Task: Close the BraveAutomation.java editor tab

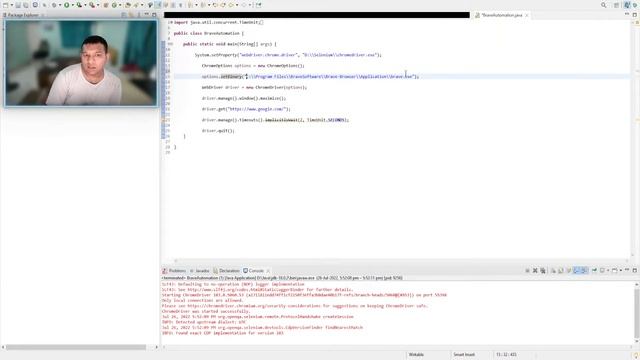Action: pyautogui.click(x=527, y=15)
